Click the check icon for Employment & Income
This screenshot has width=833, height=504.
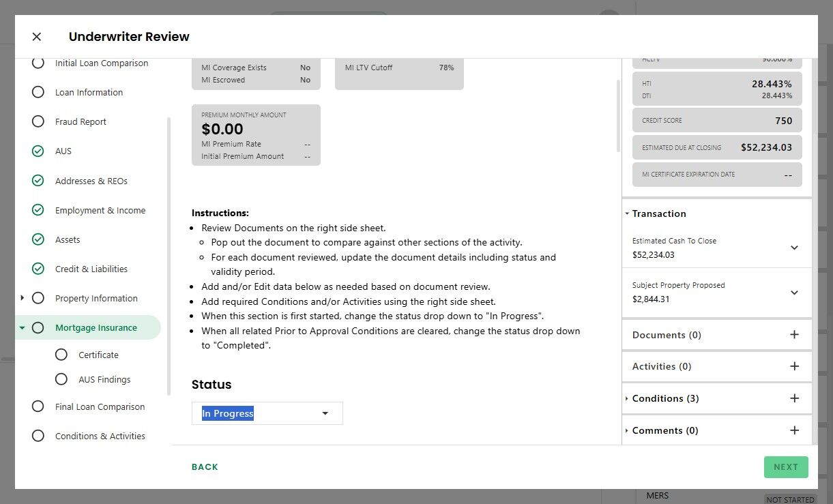(x=38, y=210)
